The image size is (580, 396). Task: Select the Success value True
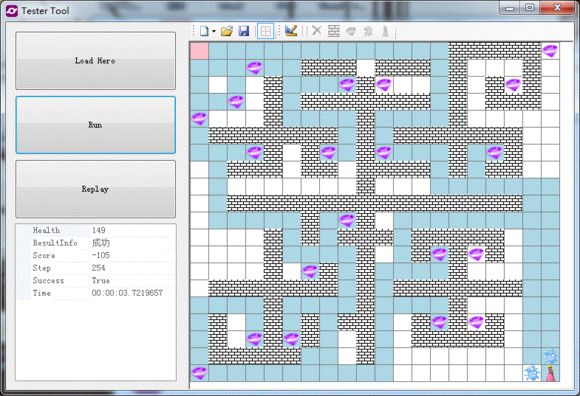(x=101, y=281)
